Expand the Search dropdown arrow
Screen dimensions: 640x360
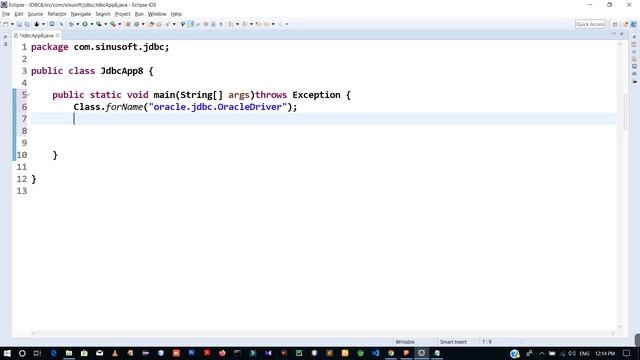coord(174,24)
